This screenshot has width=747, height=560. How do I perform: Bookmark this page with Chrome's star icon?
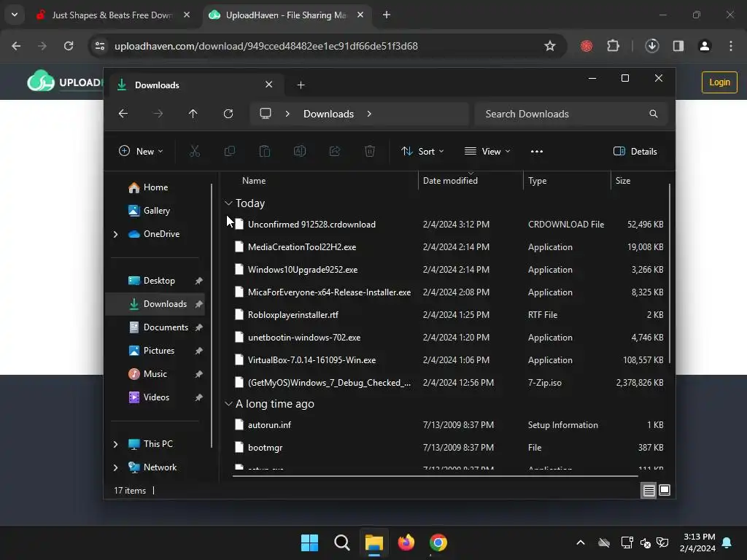550,46
